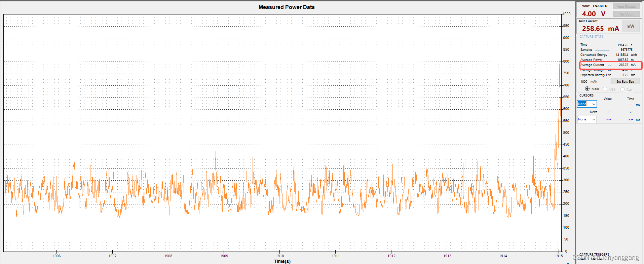The image size is (644, 264).
Task: Click the 4.00 V output voltage reading
Action: 594,14
